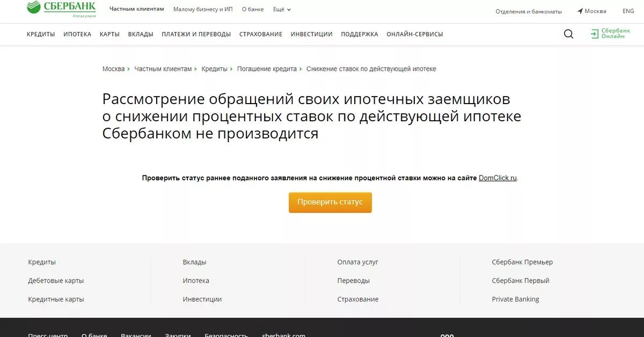644x337 pixels.
Task: Click the Сбербанк Онлайн login icon
Action: [x=595, y=34]
